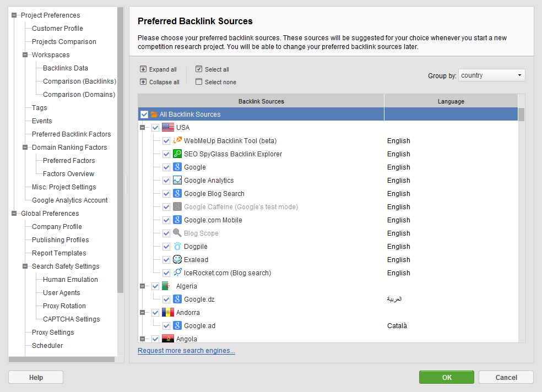Open the Group by country dropdown
Image resolution: width=542 pixels, height=392 pixels.
(x=491, y=75)
